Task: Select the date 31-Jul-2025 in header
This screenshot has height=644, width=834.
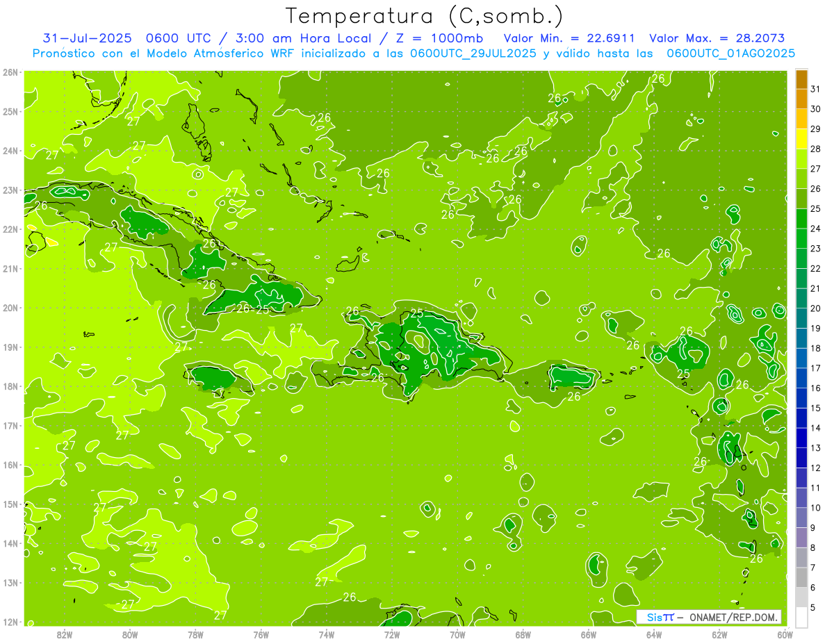Action: (87, 38)
